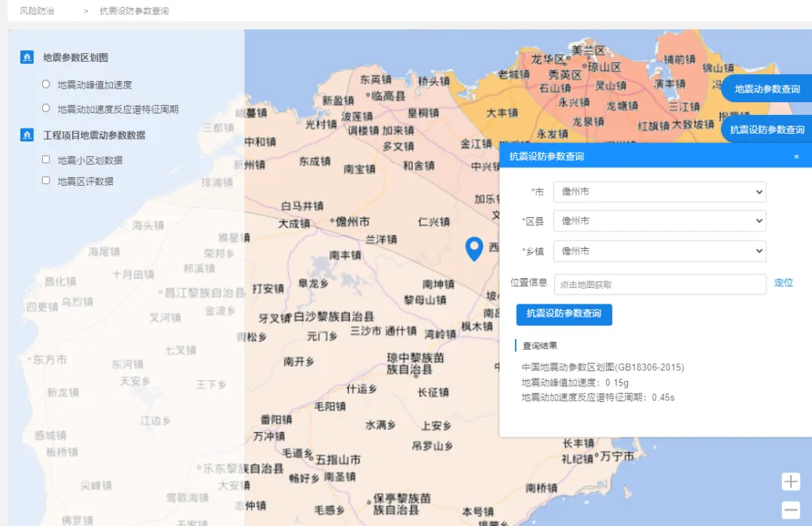
Task: Click the zoom in plus button
Action: [790, 482]
